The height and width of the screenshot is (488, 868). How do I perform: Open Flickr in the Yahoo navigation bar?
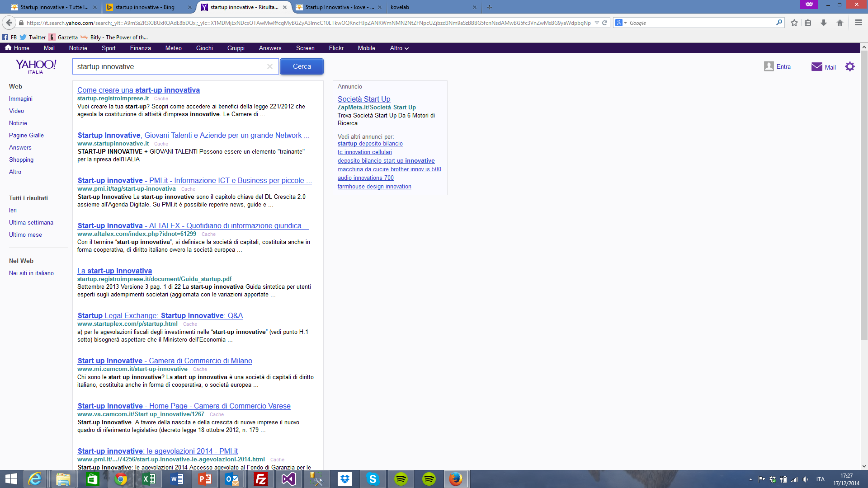click(336, 48)
